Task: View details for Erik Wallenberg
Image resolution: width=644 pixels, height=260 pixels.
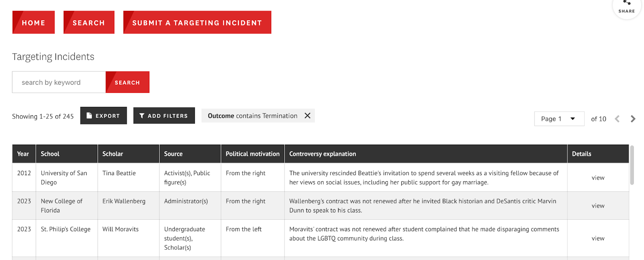Action: 598,206
